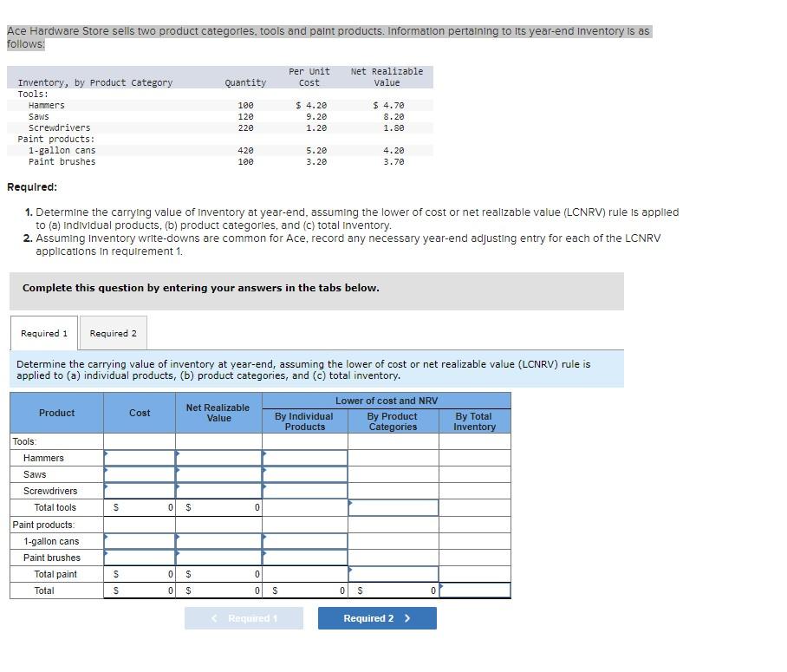Select Screwdrivers Net Realizable Value cell
The image size is (787, 672).
coord(218,491)
